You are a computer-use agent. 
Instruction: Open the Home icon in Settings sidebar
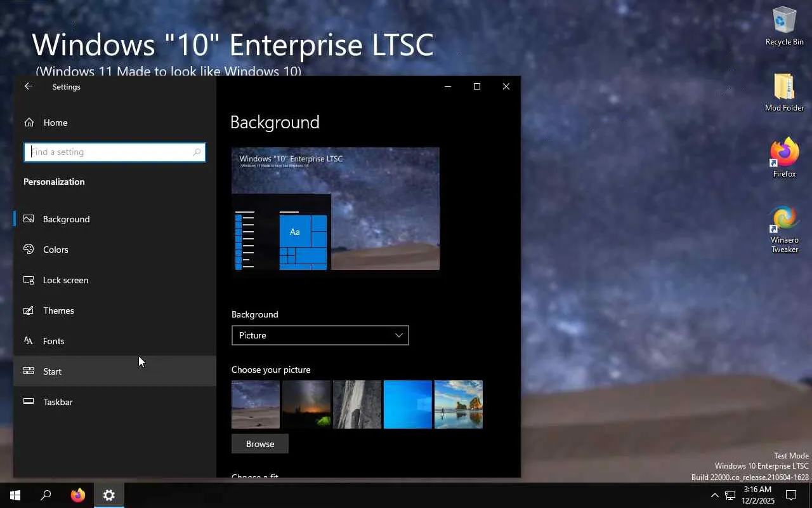pos(29,122)
